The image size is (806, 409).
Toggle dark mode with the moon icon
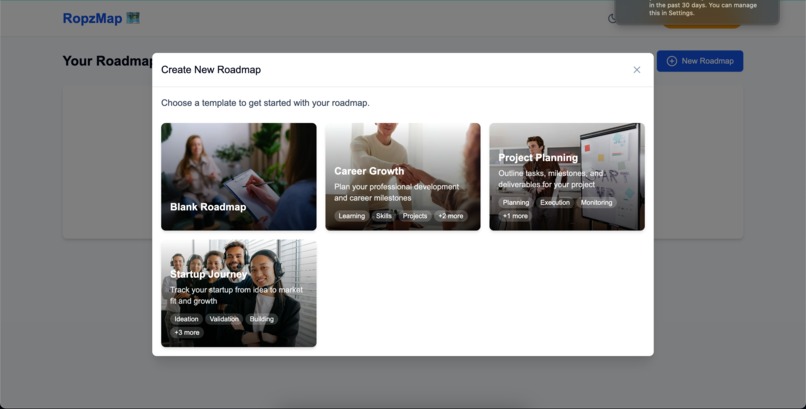coord(612,18)
